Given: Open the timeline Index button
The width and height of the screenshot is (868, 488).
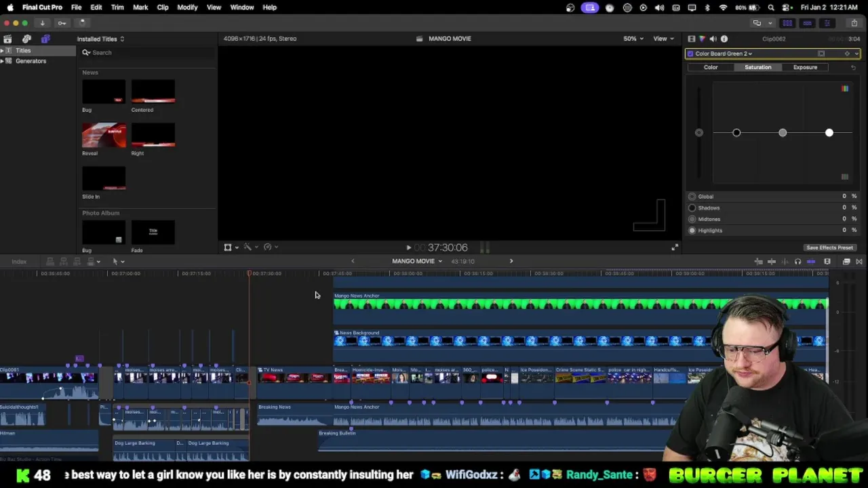Looking at the screenshot, I should coord(19,262).
